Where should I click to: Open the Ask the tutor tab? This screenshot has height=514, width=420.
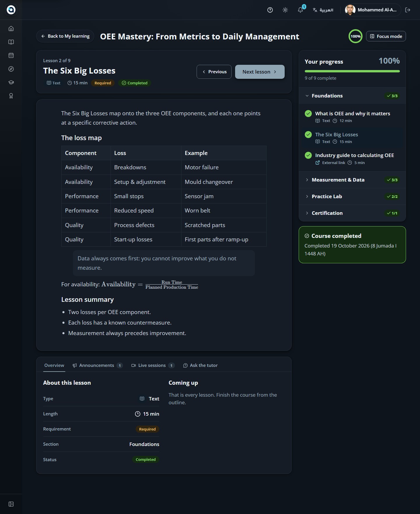(x=200, y=365)
